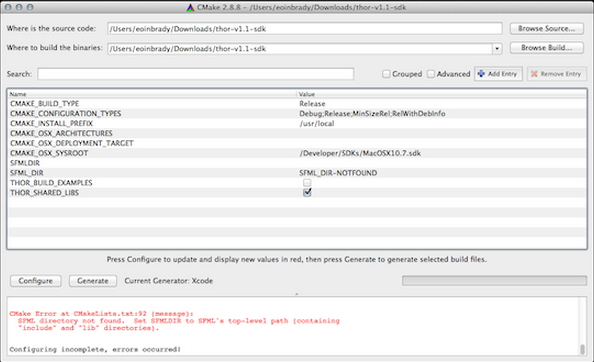Click the progress bar beside generator label

point(494,281)
